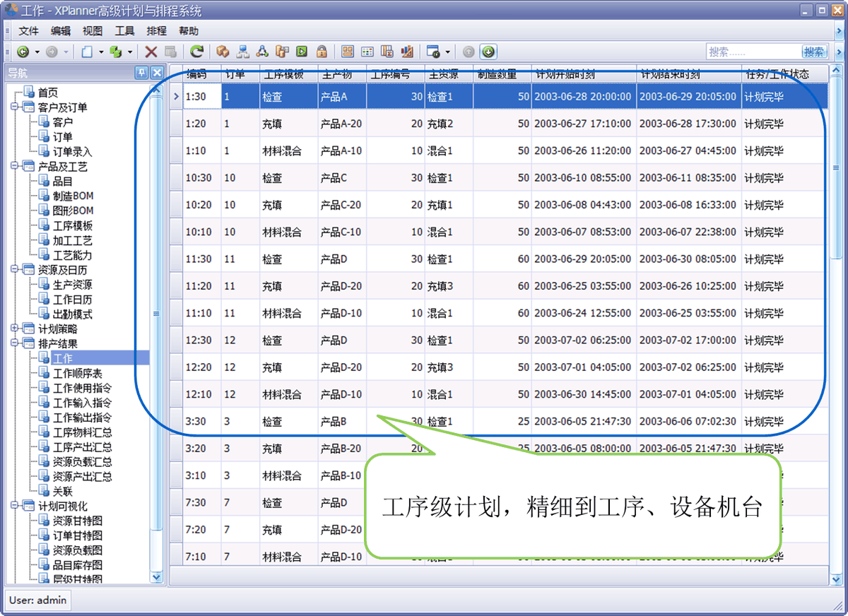
Task: Click the grey stacked-window icon beside delete
Action: (x=170, y=52)
